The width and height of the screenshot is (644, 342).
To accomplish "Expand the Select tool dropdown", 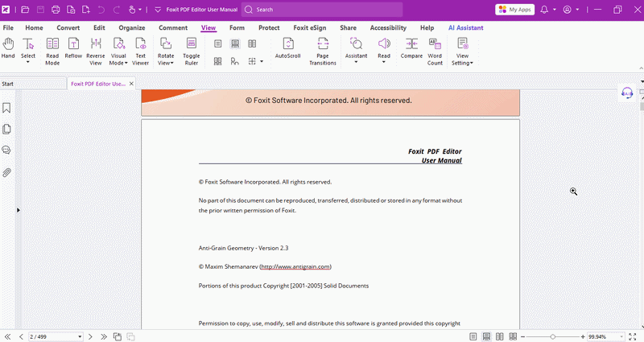I will coord(28,63).
